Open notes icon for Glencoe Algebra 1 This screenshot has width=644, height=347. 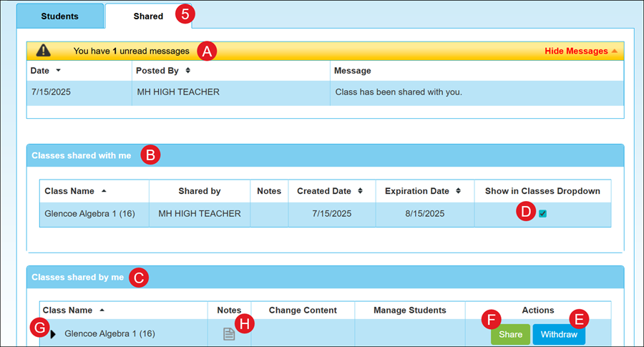[229, 334]
